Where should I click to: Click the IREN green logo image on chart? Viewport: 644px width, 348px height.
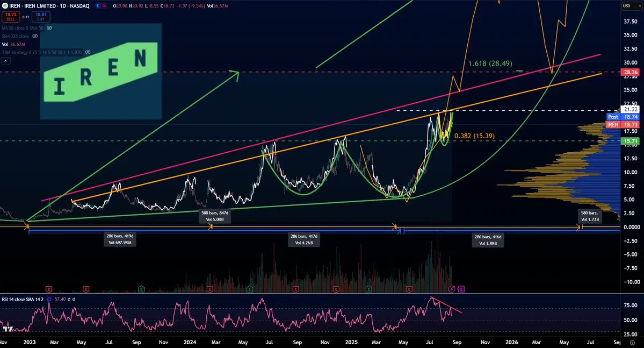(x=101, y=72)
